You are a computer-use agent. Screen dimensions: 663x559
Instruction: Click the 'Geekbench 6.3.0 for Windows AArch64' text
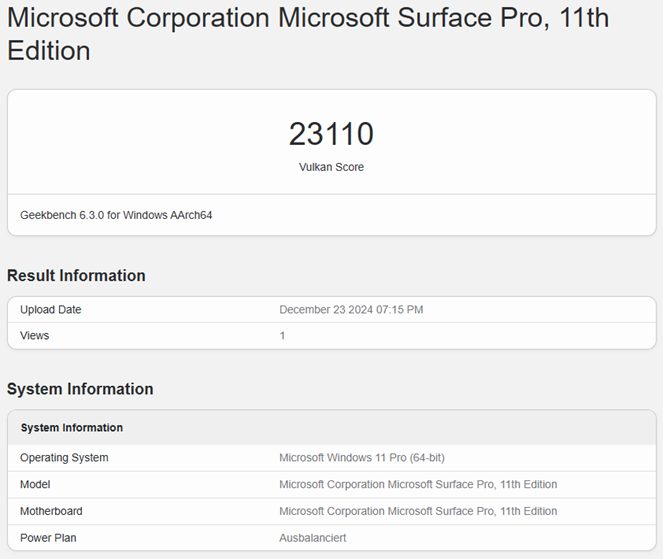116,215
